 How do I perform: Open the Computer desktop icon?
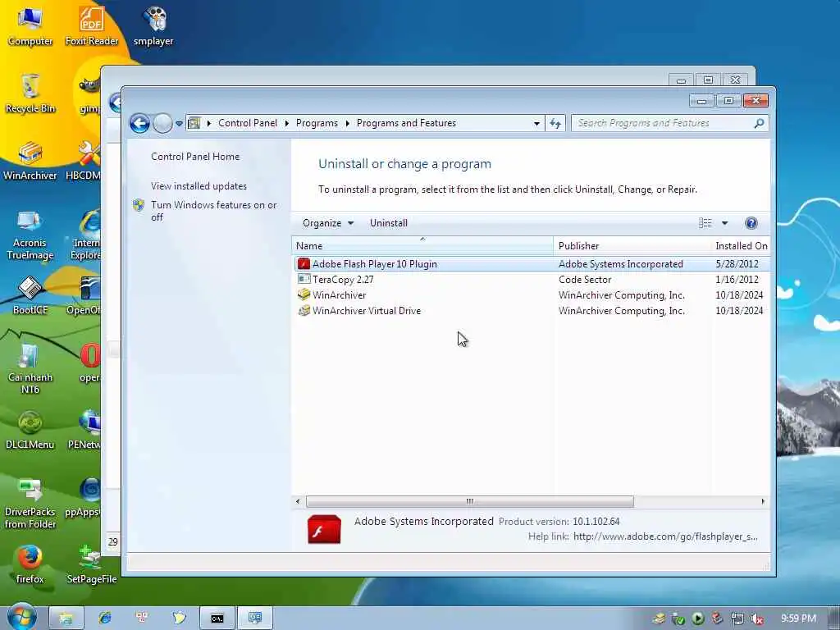coord(30,25)
